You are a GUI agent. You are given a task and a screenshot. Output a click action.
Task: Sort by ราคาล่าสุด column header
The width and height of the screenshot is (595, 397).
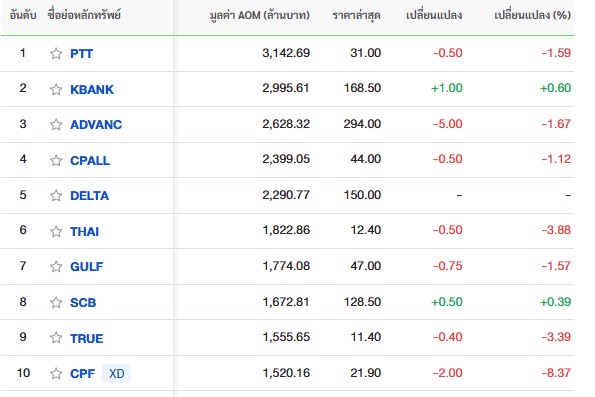click(x=356, y=16)
